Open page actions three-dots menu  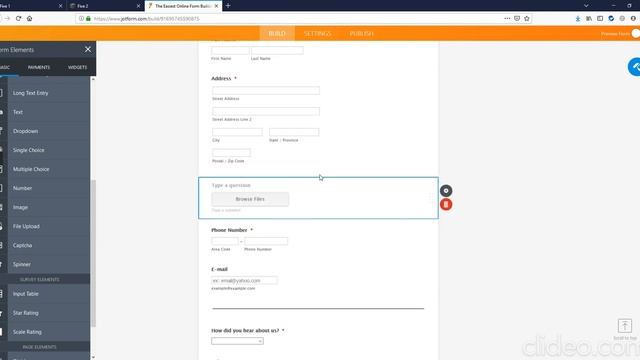[507, 18]
